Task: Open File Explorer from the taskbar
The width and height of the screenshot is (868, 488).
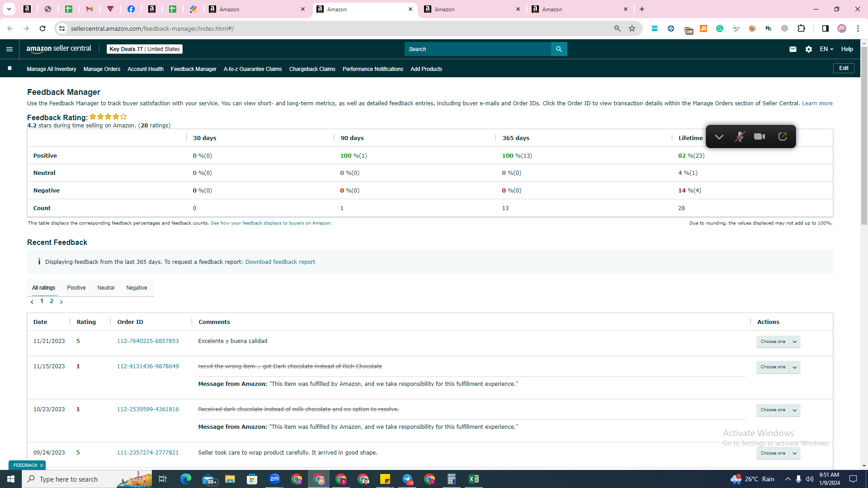Action: click(230, 479)
